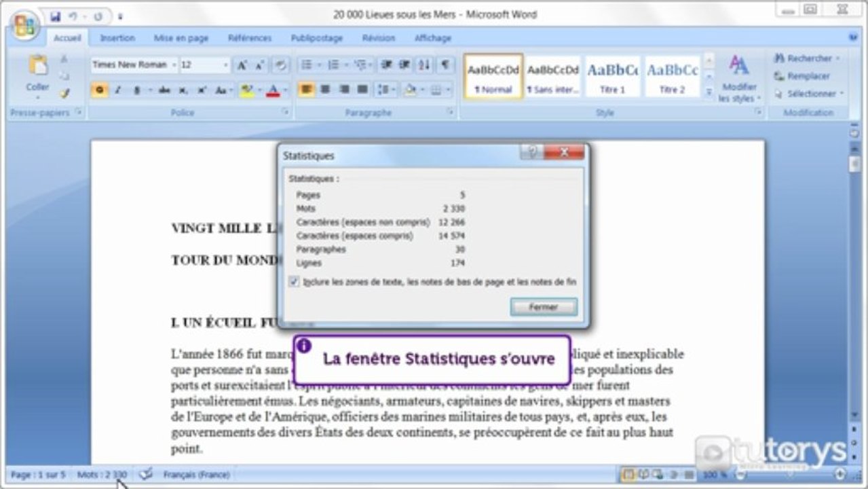This screenshot has height=489, width=868.
Task: Toggle bold formatting
Action: [99, 90]
